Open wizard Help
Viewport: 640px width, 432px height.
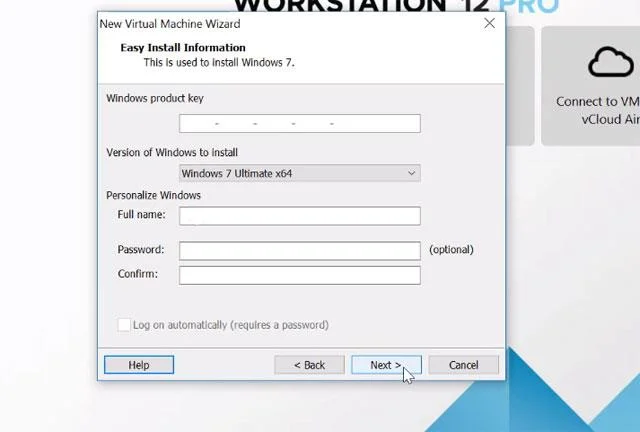[139, 365]
